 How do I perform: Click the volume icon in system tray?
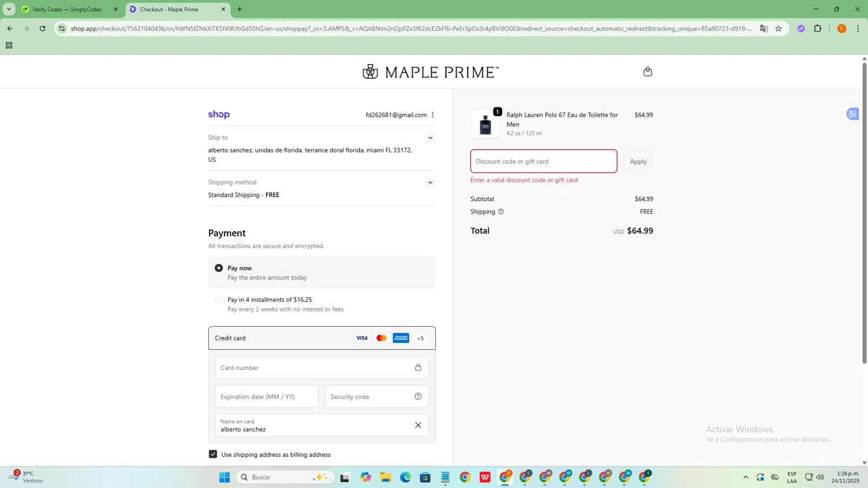820,477
